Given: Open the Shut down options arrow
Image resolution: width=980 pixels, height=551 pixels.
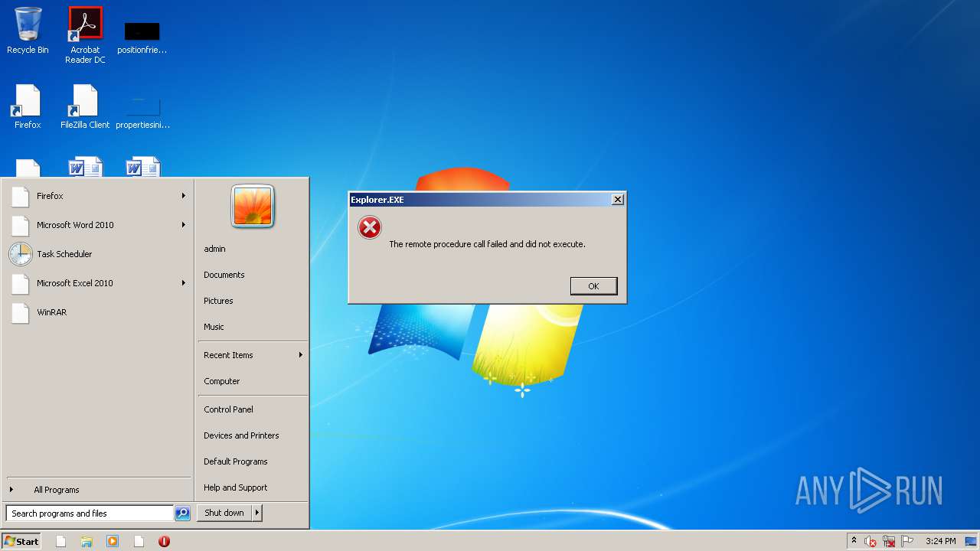Looking at the screenshot, I should (x=257, y=513).
